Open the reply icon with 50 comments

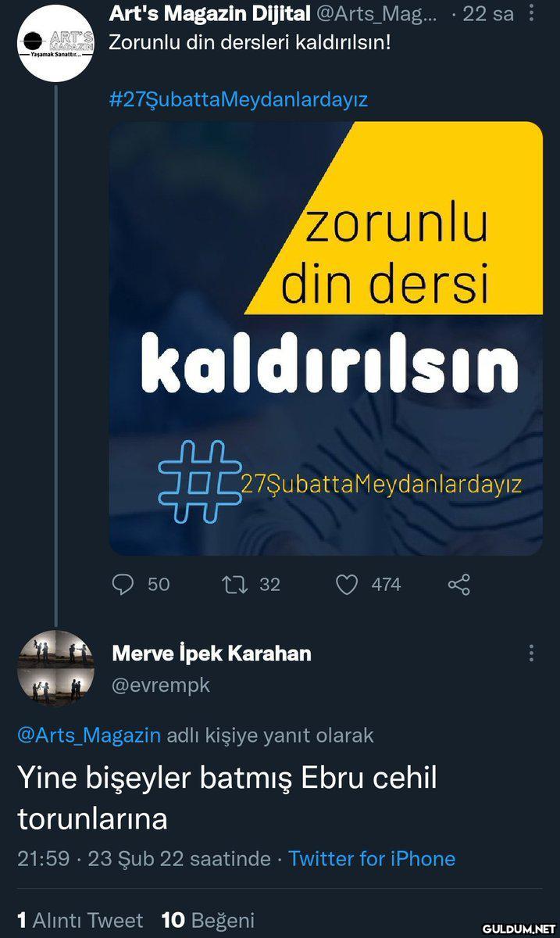click(x=123, y=584)
